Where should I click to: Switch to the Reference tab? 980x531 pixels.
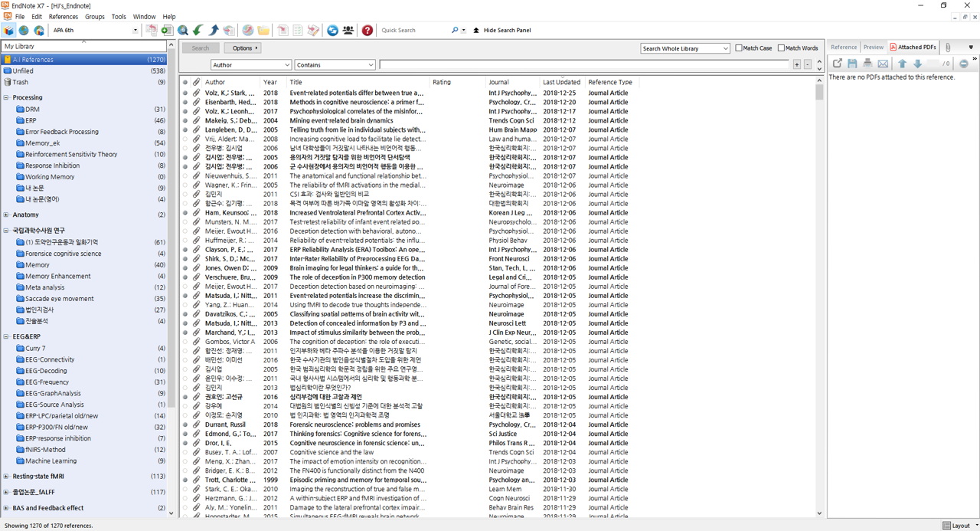844,48
